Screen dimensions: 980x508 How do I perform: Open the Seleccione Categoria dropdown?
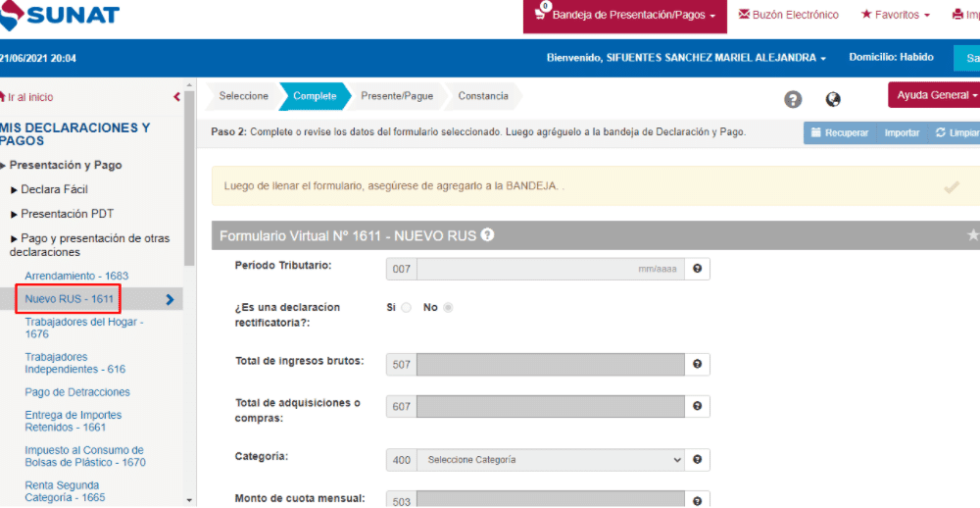coord(550,459)
